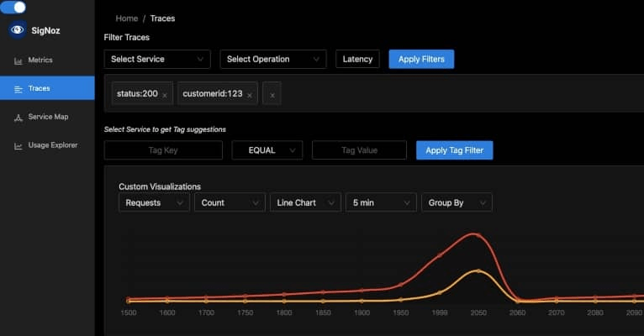Click the Apply Tag Filter button
644x336 pixels.
click(454, 150)
